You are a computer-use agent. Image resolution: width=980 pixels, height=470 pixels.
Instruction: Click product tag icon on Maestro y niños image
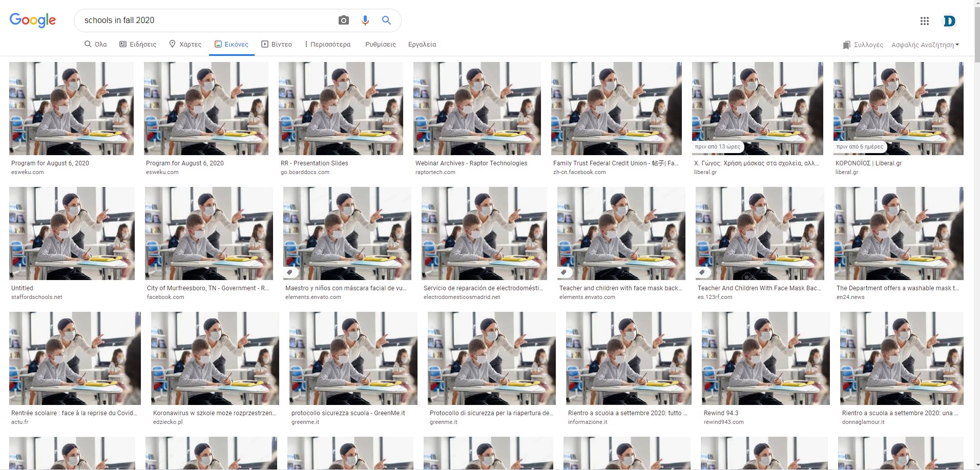(289, 272)
